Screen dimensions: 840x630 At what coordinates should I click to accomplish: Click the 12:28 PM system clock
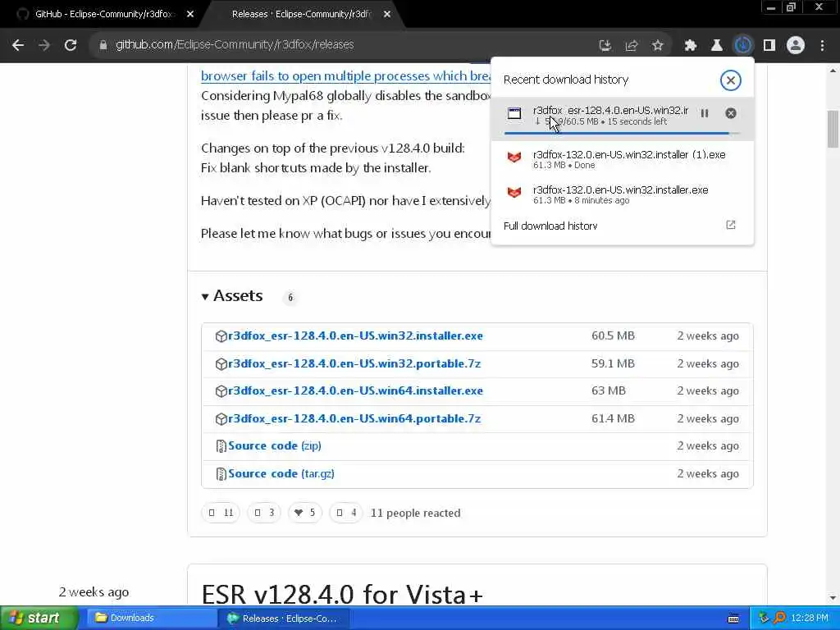(810, 619)
